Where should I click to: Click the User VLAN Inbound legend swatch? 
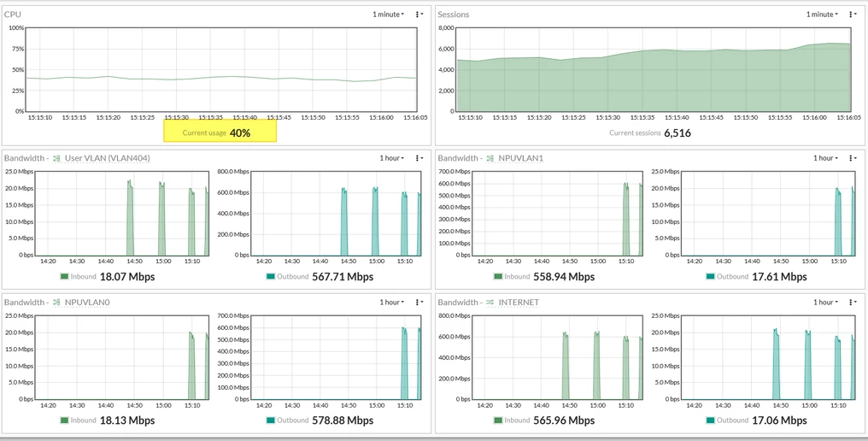pos(64,276)
